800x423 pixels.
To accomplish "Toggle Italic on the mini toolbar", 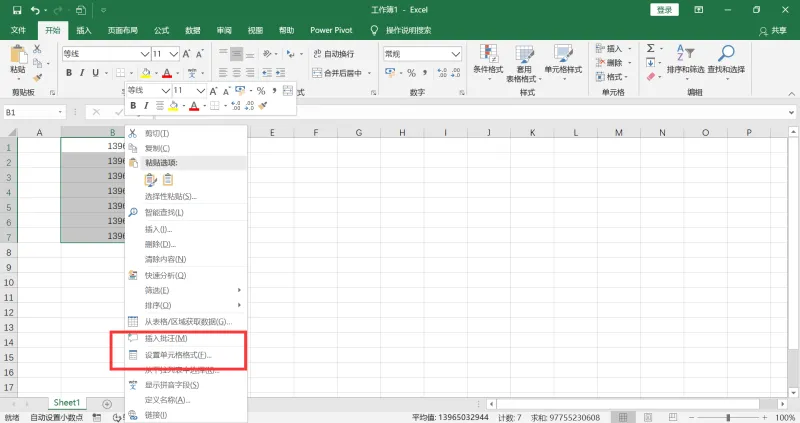I will click(146, 106).
